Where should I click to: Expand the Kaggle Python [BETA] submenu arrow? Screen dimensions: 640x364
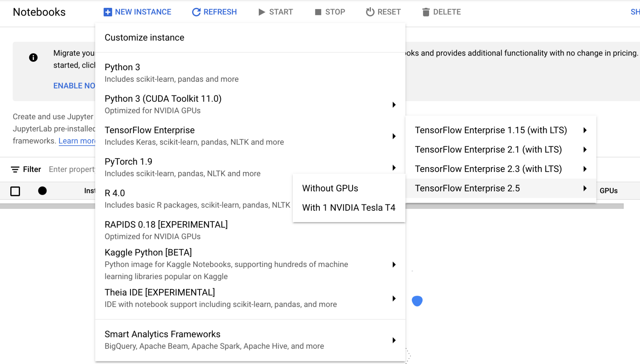click(394, 264)
